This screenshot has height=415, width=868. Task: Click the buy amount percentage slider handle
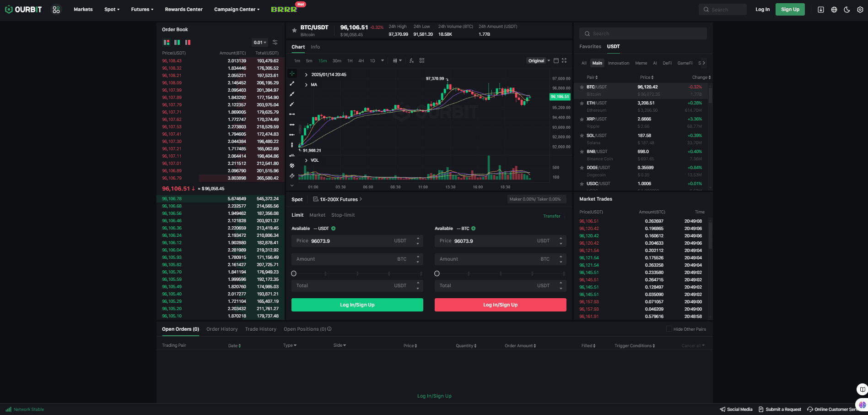[x=294, y=273]
